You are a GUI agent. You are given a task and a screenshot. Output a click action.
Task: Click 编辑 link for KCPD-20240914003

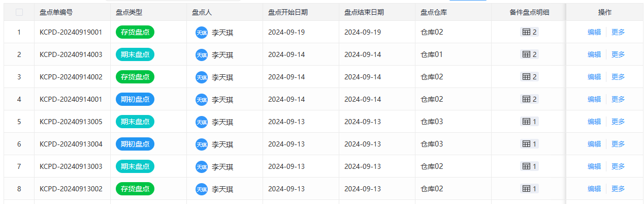594,54
